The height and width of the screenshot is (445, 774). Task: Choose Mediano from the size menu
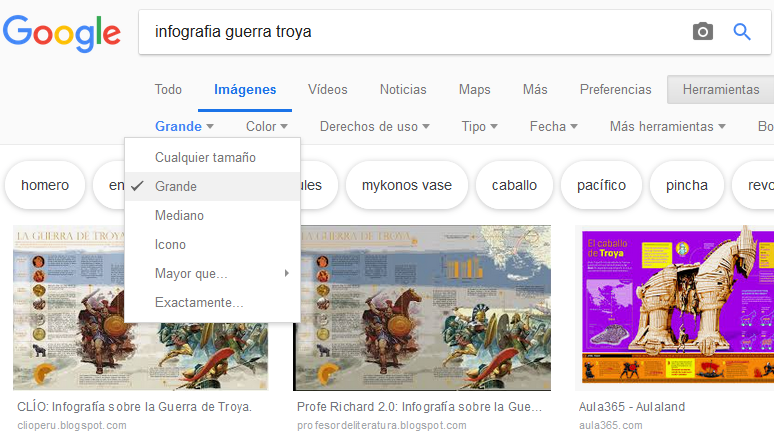point(180,215)
